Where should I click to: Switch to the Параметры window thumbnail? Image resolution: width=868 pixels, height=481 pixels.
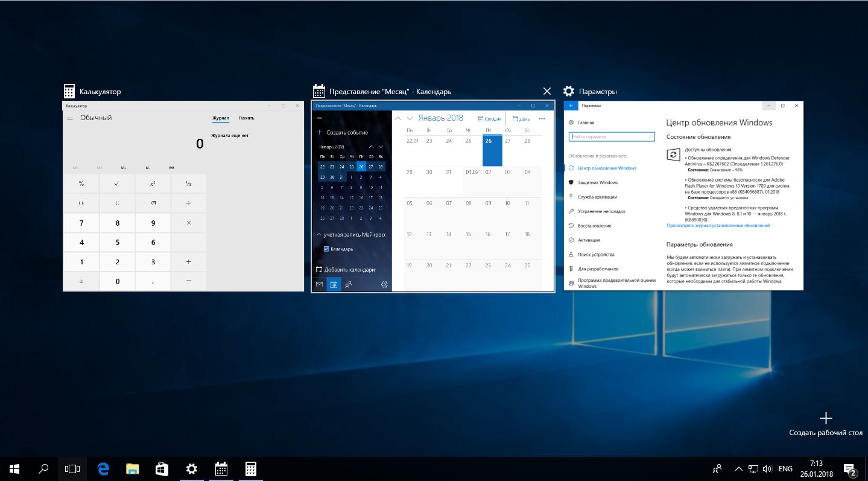(683, 196)
